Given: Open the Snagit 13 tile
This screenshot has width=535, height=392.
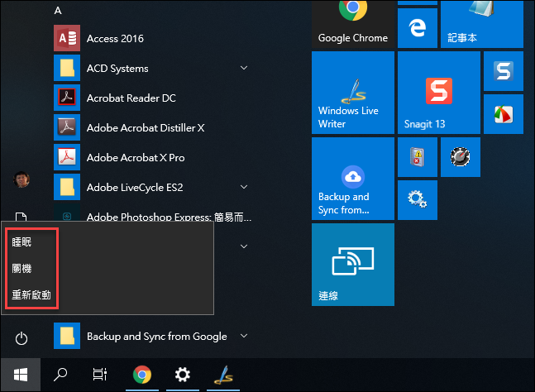Looking at the screenshot, I should click(439, 93).
